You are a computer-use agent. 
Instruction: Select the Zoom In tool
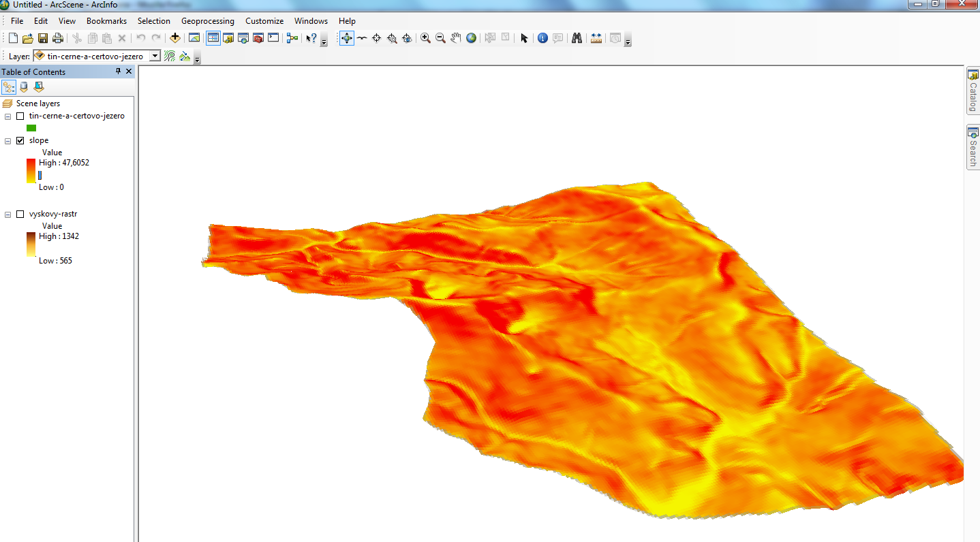pos(425,38)
